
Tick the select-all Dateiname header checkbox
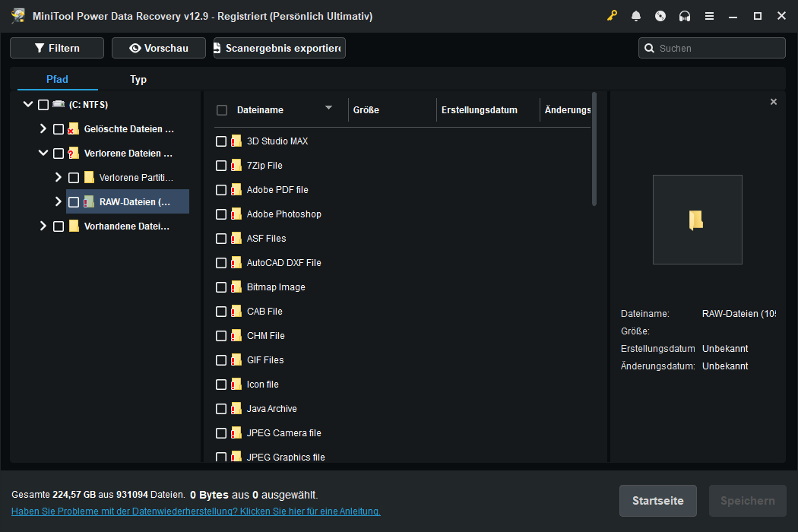(x=221, y=110)
